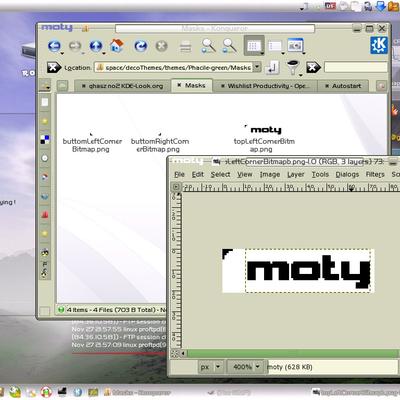The width and height of the screenshot is (400, 400).
Task: Open the GIMP Image menu
Action: (x=270, y=174)
